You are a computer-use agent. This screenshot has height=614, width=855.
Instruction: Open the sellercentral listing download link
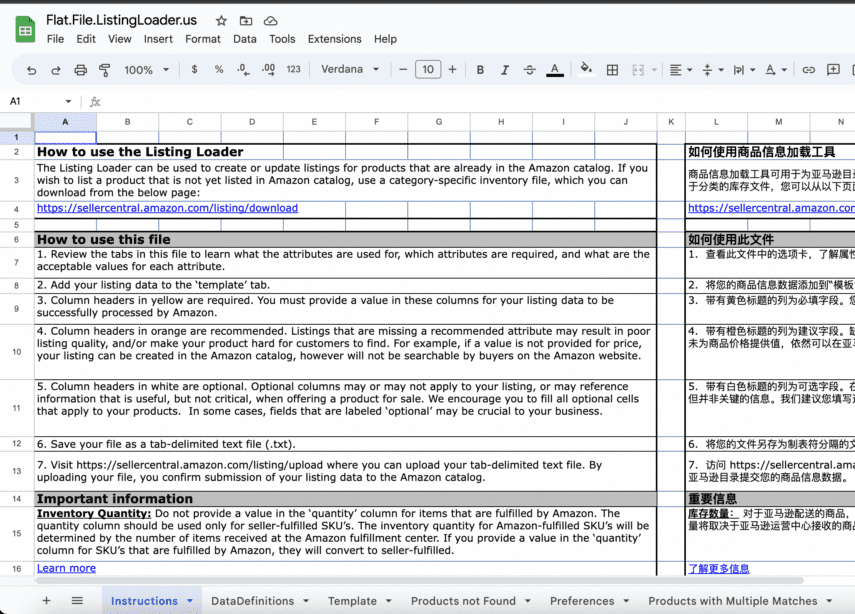(x=167, y=208)
